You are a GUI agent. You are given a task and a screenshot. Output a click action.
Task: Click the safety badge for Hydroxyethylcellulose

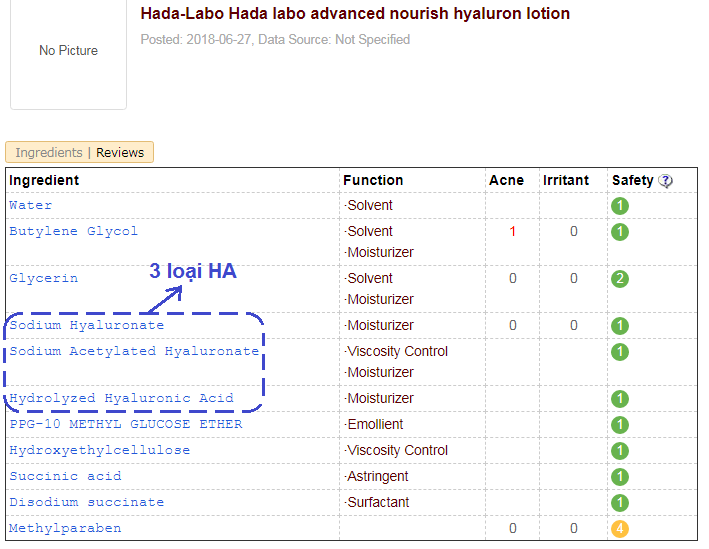point(620,451)
